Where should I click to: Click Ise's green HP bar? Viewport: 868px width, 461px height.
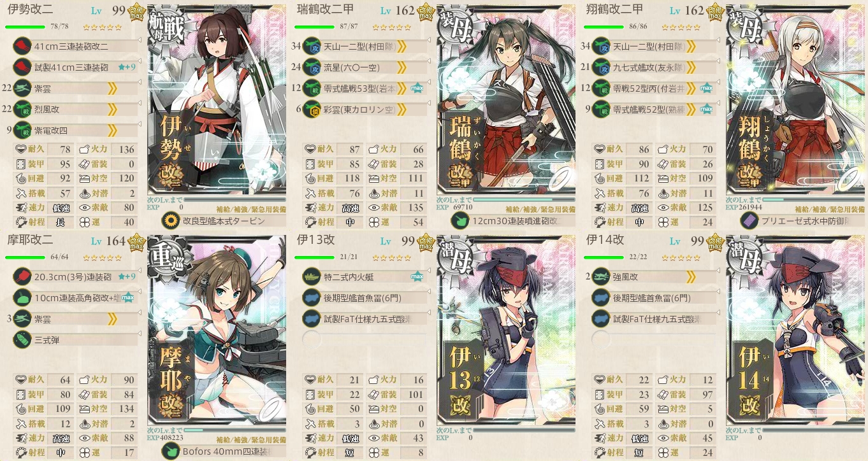coord(25,27)
